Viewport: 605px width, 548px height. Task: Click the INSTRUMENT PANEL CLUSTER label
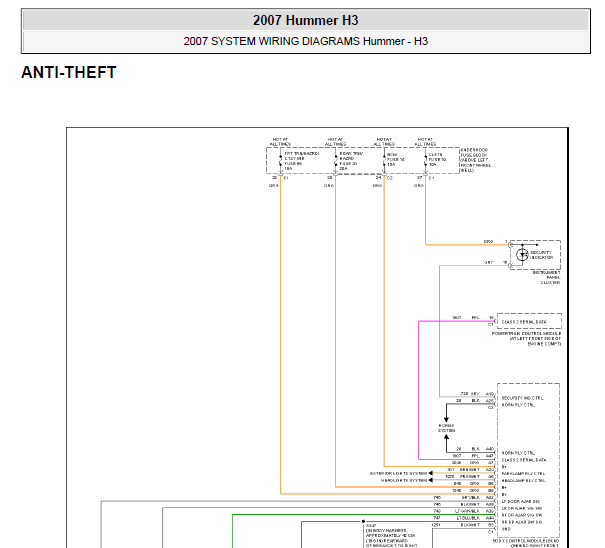click(547, 277)
